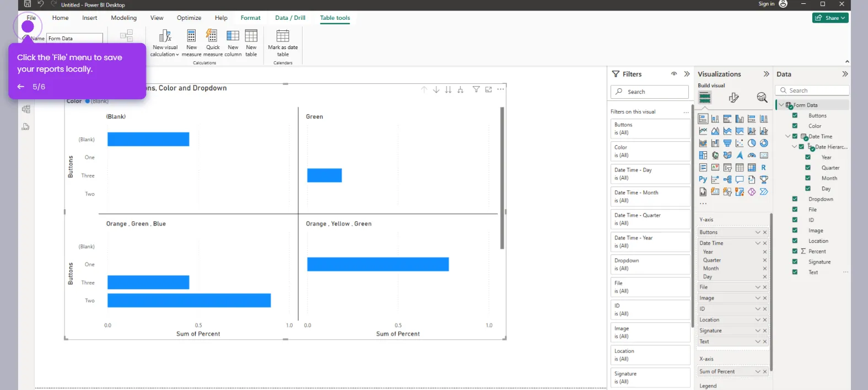Open the Optimize ribbon tab
The height and width of the screenshot is (390, 868).
click(189, 18)
